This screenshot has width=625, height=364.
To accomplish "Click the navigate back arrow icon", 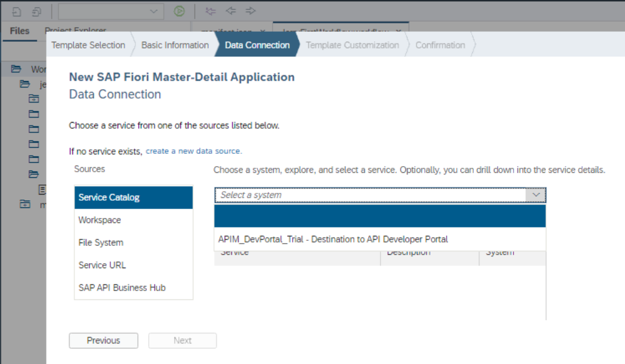I will coord(231,11).
